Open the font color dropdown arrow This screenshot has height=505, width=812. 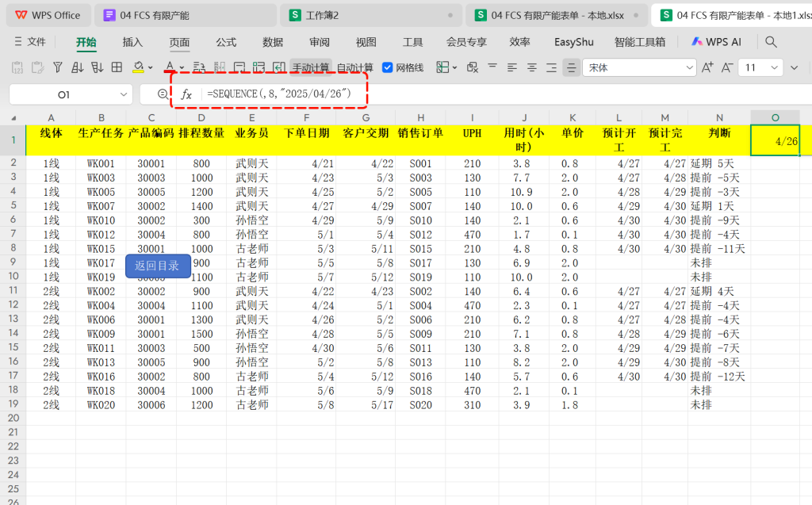click(x=182, y=68)
